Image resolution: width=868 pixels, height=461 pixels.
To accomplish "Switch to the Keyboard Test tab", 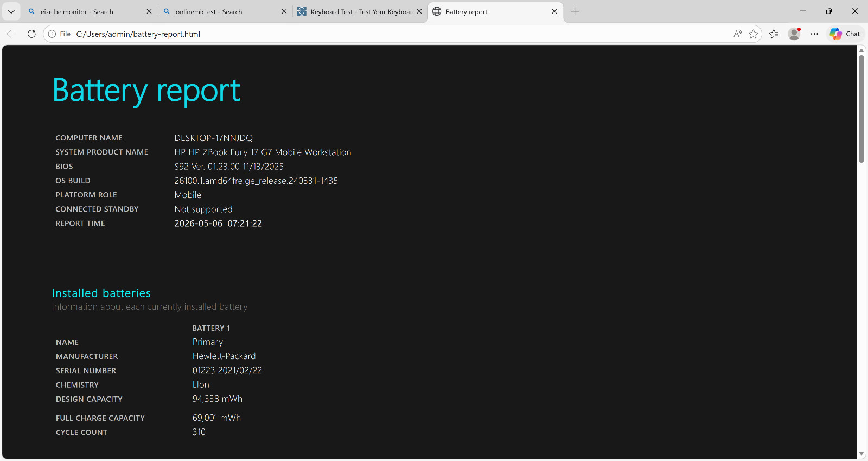I will (360, 11).
